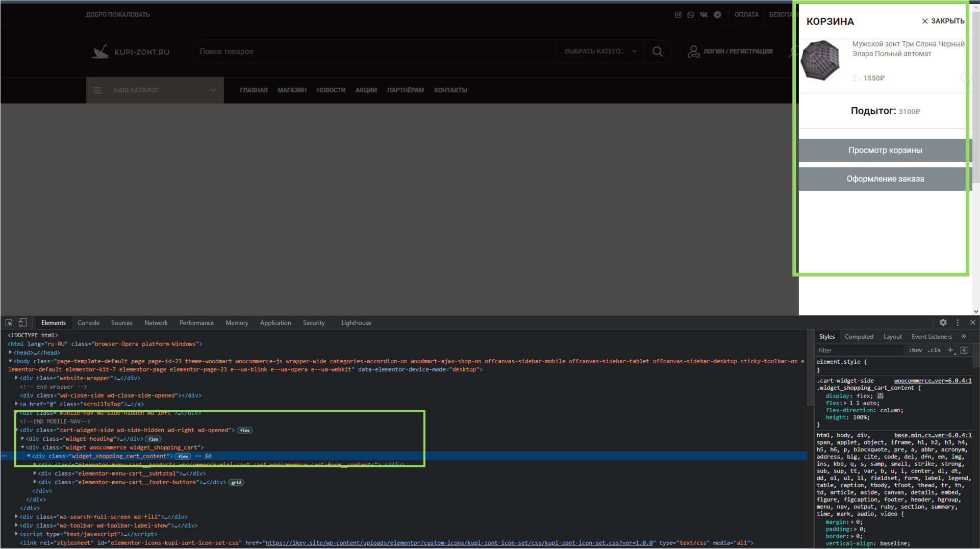Open DevTools settings gear
This screenshot has height=549, width=980.
pos(943,322)
